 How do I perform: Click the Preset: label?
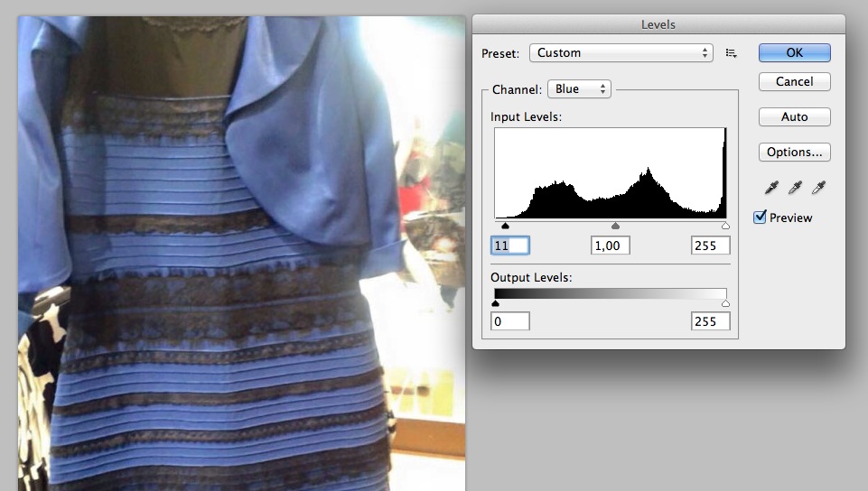point(500,53)
